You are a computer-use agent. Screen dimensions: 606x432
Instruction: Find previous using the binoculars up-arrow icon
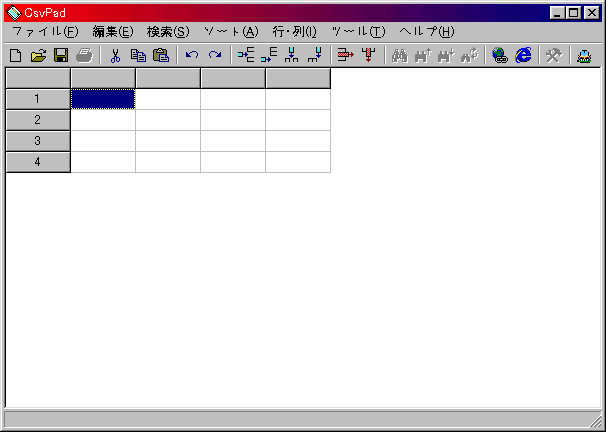point(422,55)
